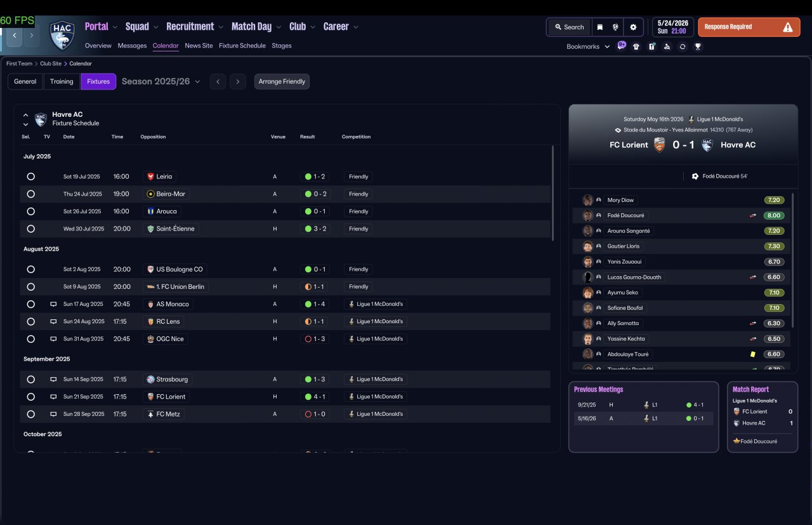
Task: Select the radio button for FC Metz fixture
Action: point(30,414)
